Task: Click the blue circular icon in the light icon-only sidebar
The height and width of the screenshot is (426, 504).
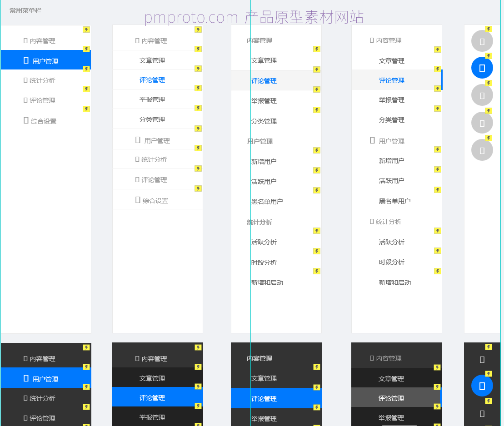Action: (x=482, y=68)
